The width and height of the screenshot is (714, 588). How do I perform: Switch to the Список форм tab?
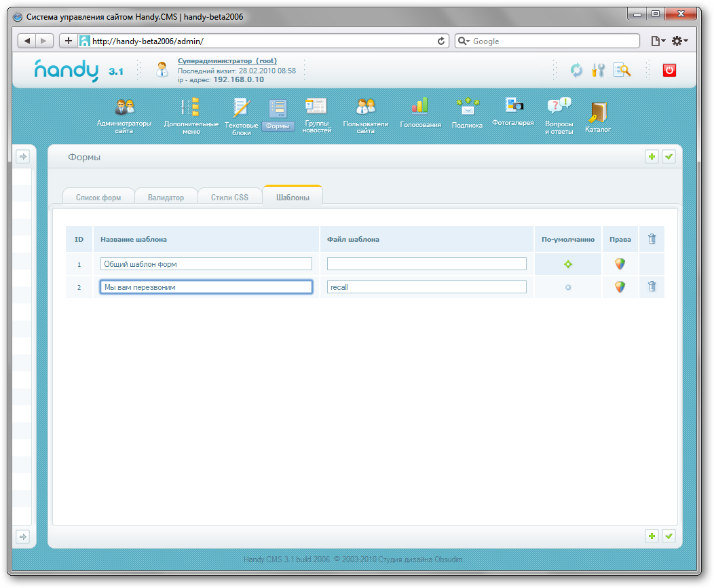coord(98,198)
